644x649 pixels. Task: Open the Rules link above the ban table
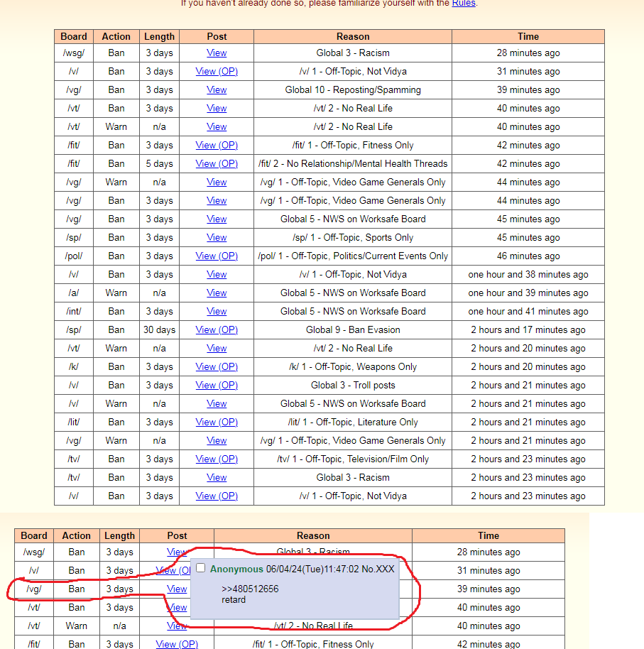click(463, 4)
